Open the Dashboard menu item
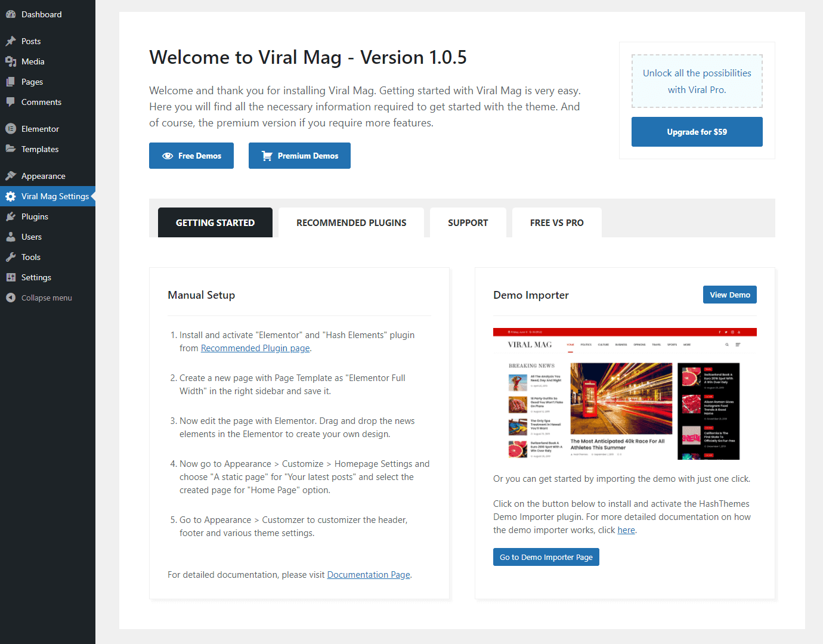The width and height of the screenshot is (823, 644). pos(48,14)
